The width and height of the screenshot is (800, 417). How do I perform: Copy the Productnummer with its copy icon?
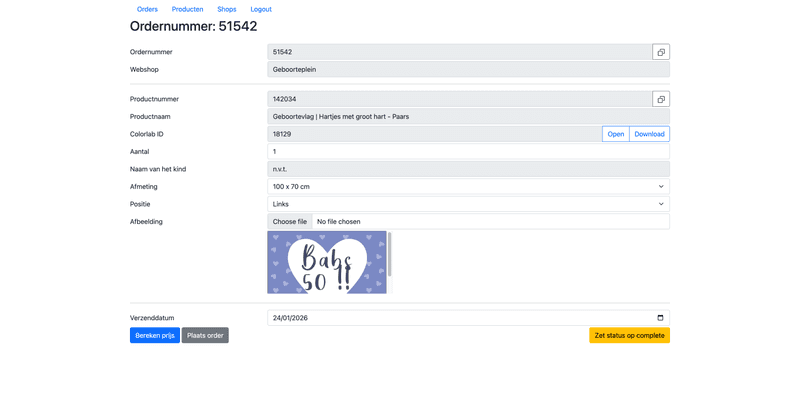(661, 99)
